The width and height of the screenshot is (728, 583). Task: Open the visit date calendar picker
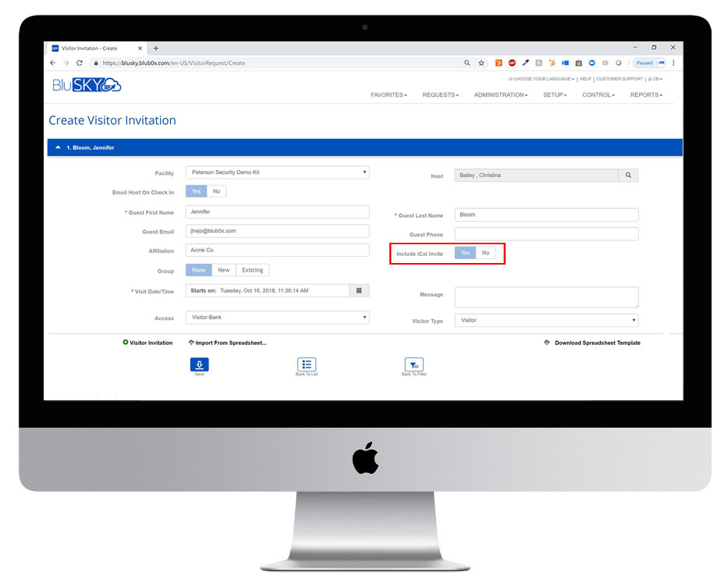tap(359, 290)
